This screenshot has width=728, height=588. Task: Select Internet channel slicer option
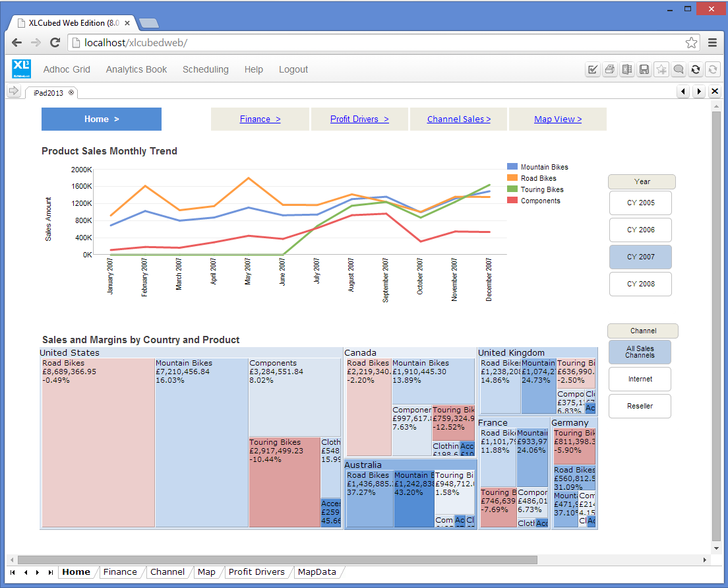point(640,379)
